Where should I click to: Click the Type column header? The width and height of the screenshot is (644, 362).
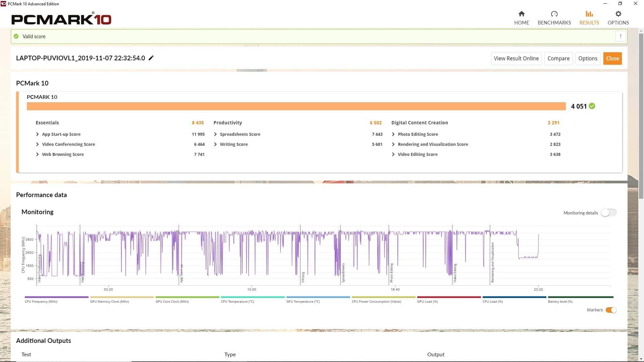coord(230,354)
